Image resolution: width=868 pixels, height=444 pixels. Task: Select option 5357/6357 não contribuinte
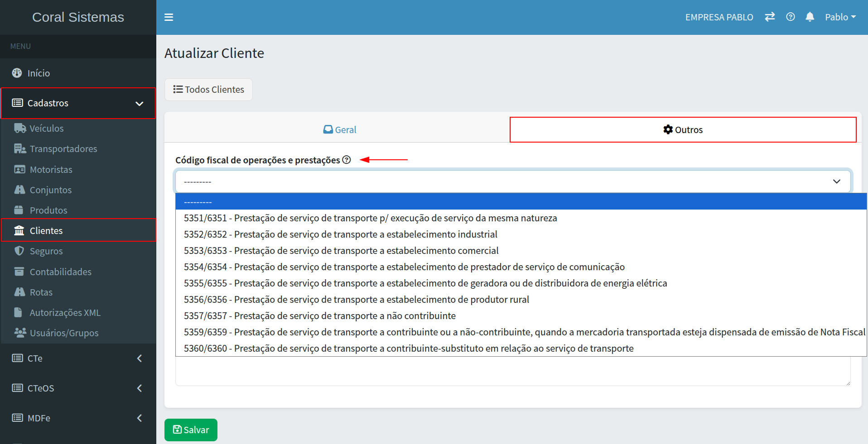tap(319, 316)
